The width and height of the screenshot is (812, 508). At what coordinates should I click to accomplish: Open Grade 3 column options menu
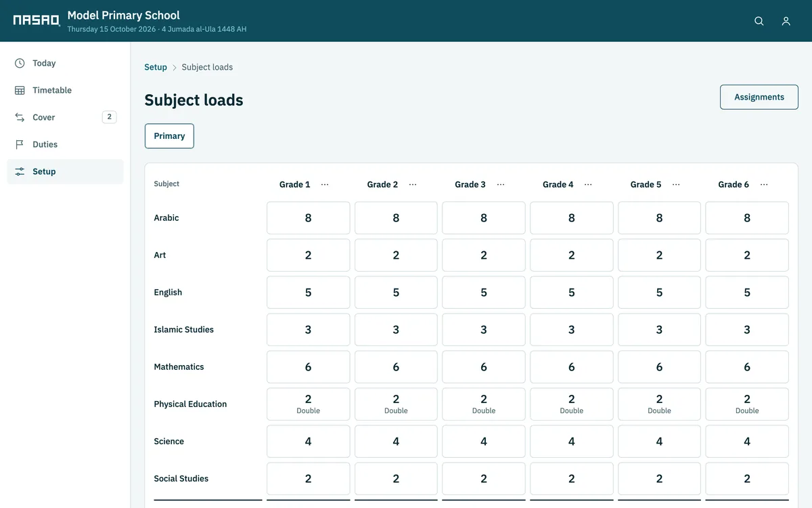click(x=501, y=184)
